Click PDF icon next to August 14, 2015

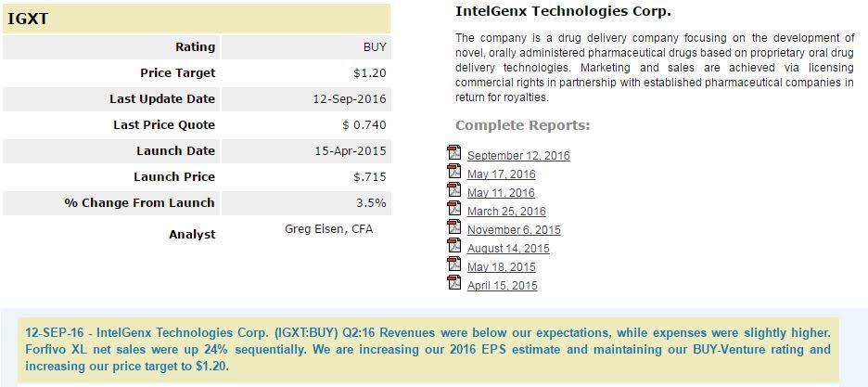[453, 246]
